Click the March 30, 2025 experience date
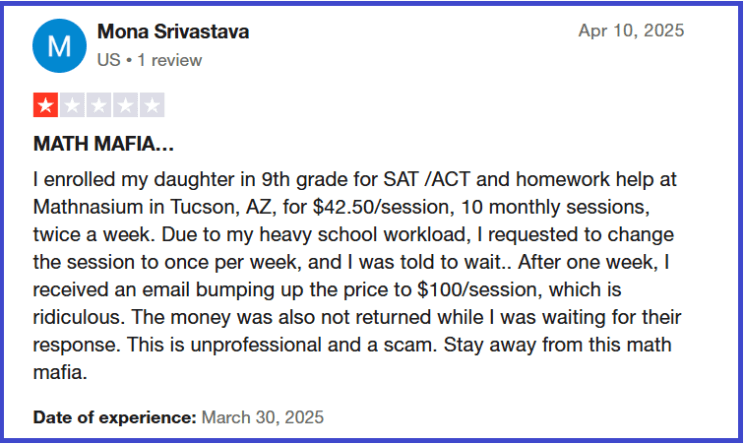Screen dimensions: 744x444 click(x=263, y=416)
